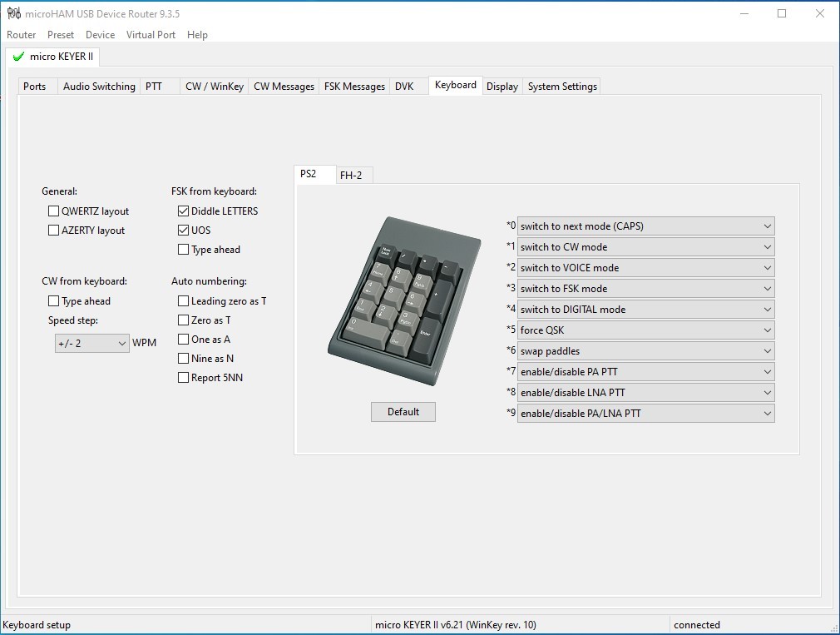Click the connected status indicator
This screenshot has width=840, height=635.
point(697,625)
